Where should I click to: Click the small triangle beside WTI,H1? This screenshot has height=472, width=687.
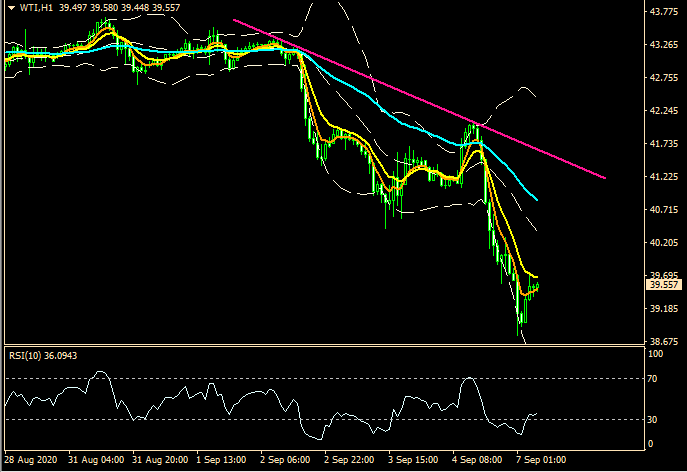point(10,8)
